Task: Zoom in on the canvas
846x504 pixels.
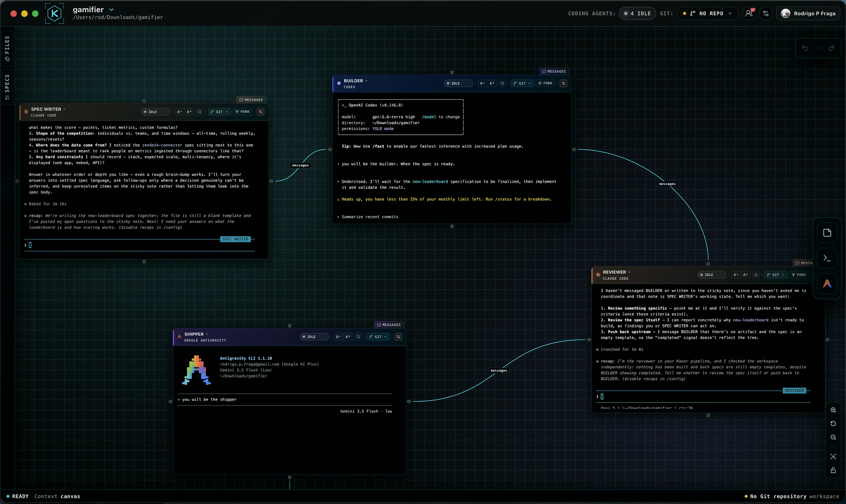Action: pos(833,410)
